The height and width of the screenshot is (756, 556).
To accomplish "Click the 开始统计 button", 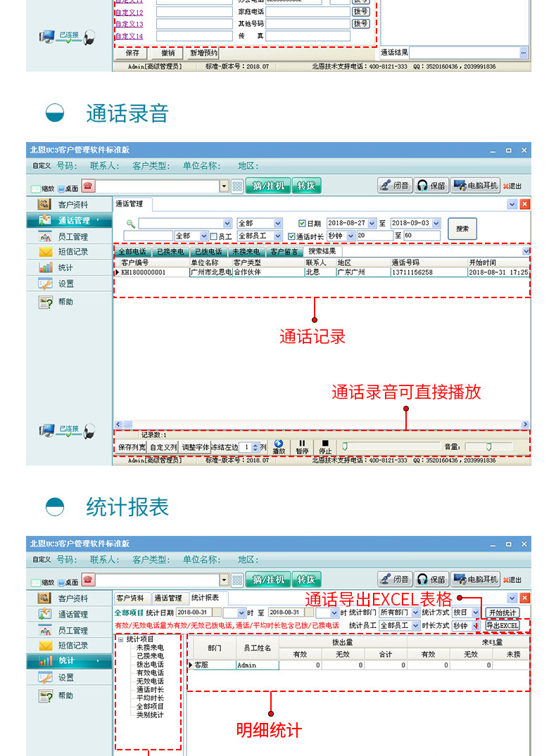I will pyautogui.click(x=503, y=613).
